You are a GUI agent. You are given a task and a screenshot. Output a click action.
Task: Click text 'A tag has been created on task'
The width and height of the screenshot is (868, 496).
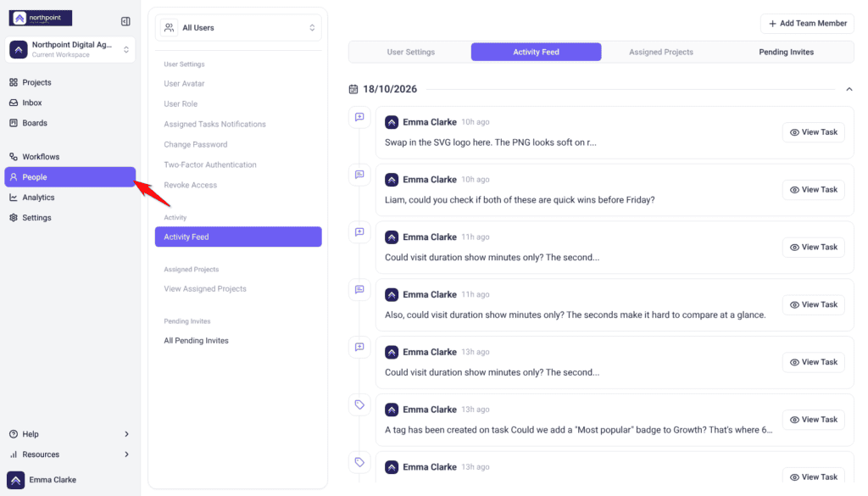coord(447,430)
